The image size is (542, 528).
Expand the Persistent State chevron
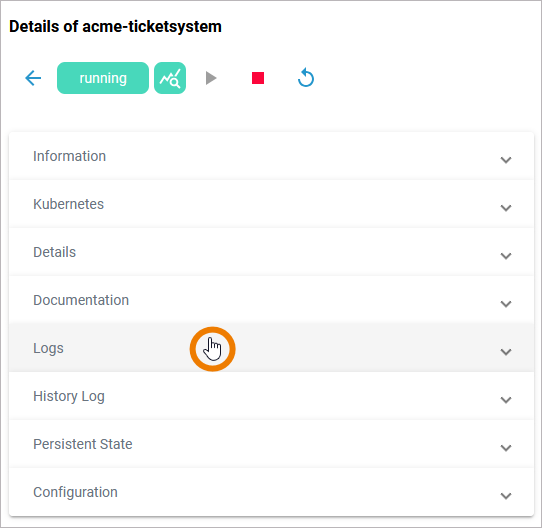coord(506,448)
